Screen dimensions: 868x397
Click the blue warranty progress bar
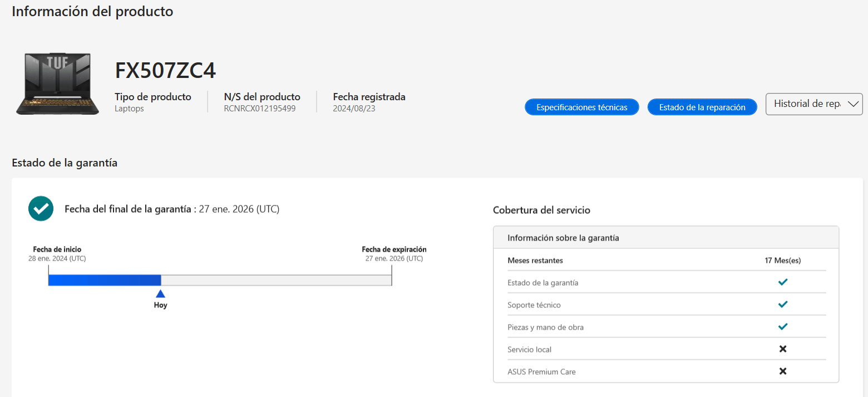105,280
